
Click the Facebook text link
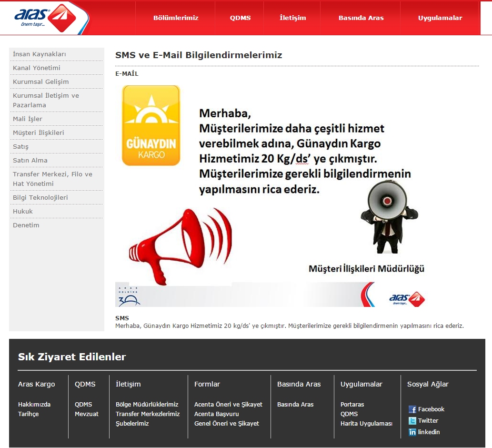[x=431, y=409]
